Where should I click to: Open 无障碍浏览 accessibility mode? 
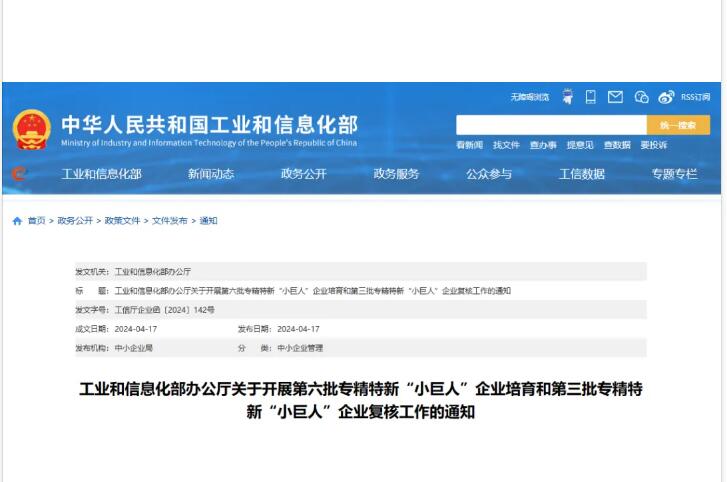(529, 97)
